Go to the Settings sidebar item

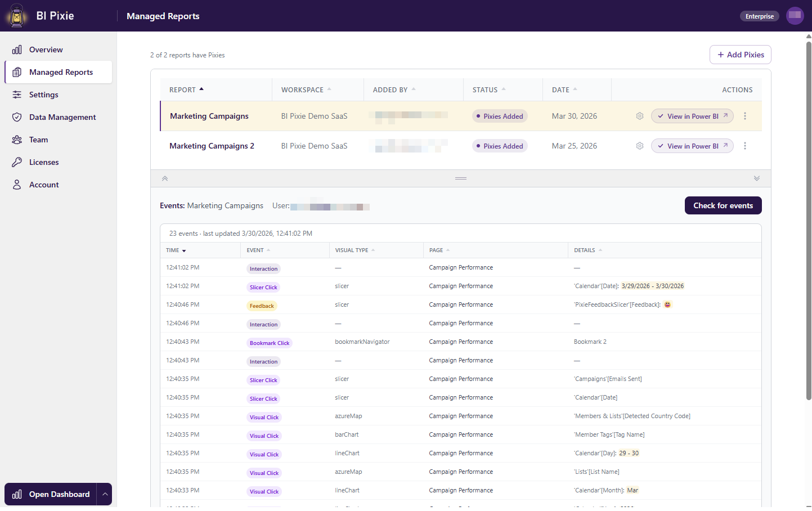[x=43, y=95]
